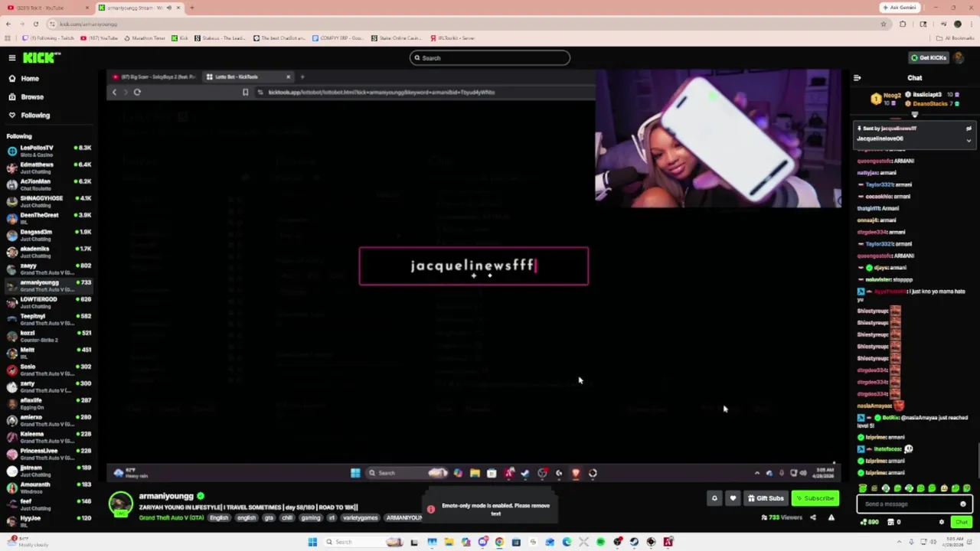Click the English stream tag
This screenshot has width=980, height=551.
coord(219,518)
